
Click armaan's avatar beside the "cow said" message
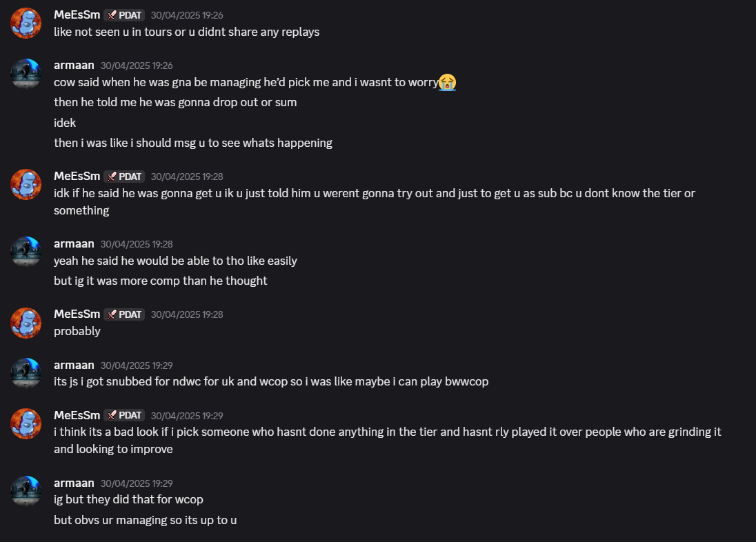[26, 74]
